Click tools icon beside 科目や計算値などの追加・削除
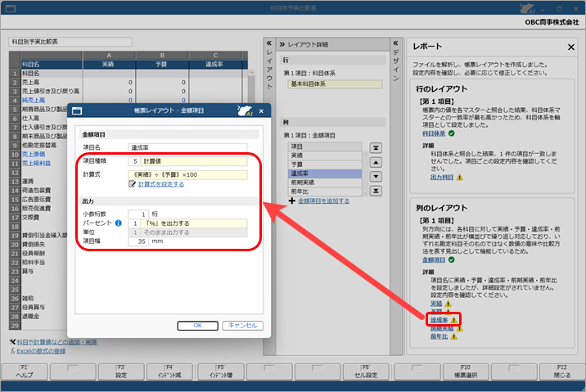 point(13,342)
